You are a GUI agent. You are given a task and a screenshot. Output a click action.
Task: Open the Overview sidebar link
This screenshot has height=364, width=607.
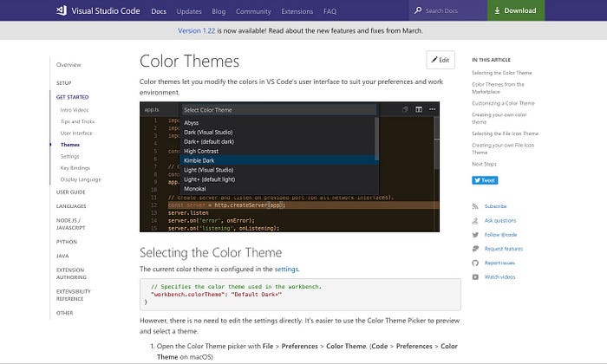[x=69, y=65]
